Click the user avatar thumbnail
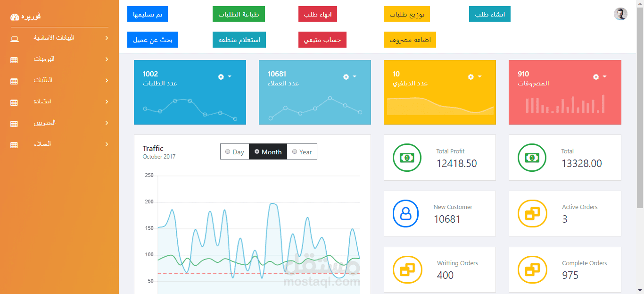Screen dimensions: 644x294 pos(620,14)
